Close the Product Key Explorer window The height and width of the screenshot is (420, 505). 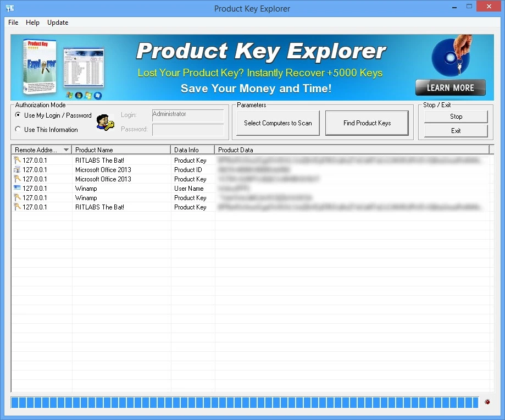pyautogui.click(x=489, y=7)
